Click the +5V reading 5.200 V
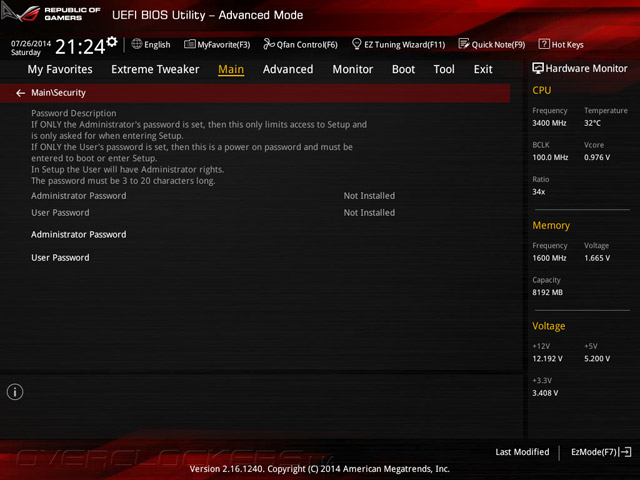 597,358
